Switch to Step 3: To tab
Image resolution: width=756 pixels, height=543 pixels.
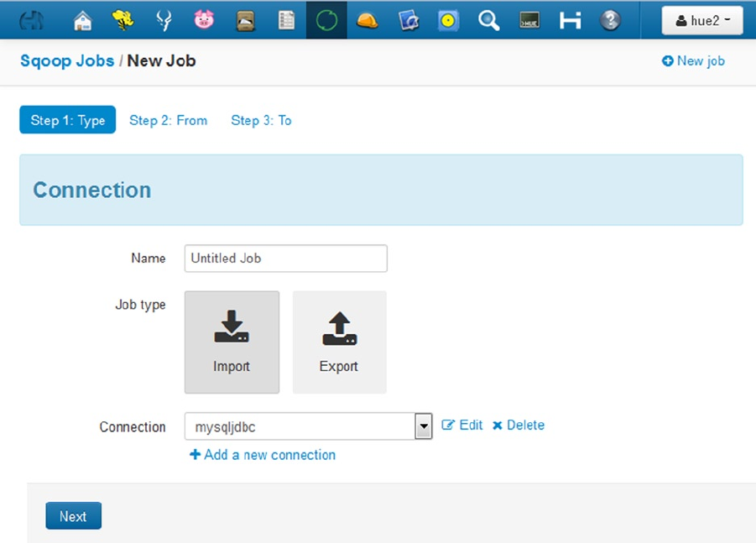pos(261,120)
